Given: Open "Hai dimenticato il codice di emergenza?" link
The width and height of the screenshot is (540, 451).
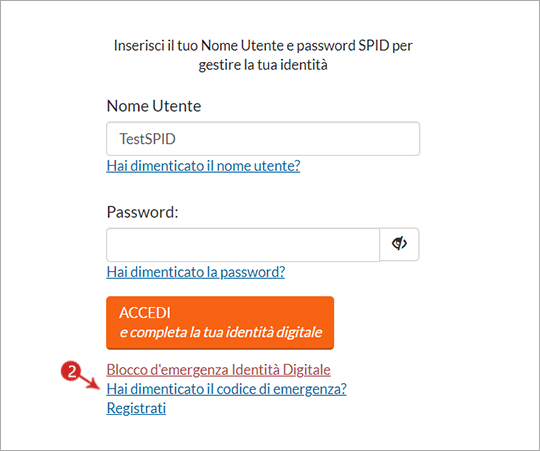Looking at the screenshot, I should 226,389.
